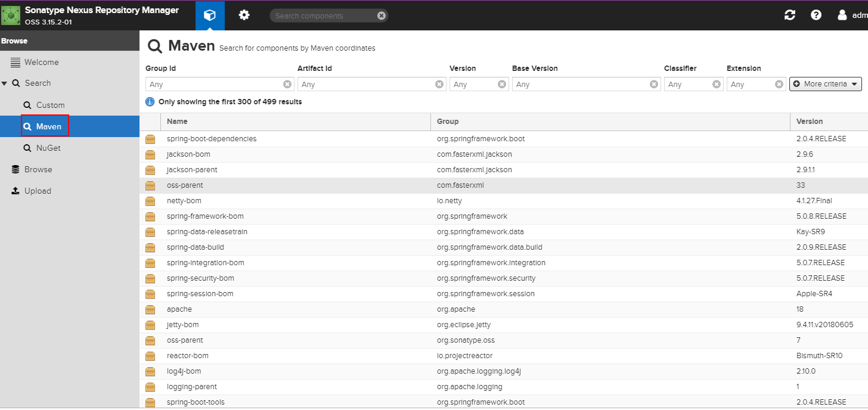Select Maven search in sidebar
The height and width of the screenshot is (410, 868).
(x=70, y=126)
